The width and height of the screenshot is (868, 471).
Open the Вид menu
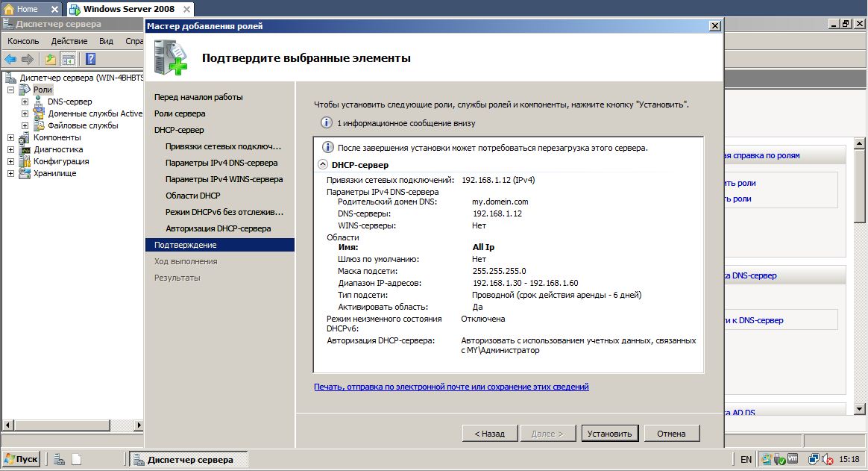(x=106, y=41)
